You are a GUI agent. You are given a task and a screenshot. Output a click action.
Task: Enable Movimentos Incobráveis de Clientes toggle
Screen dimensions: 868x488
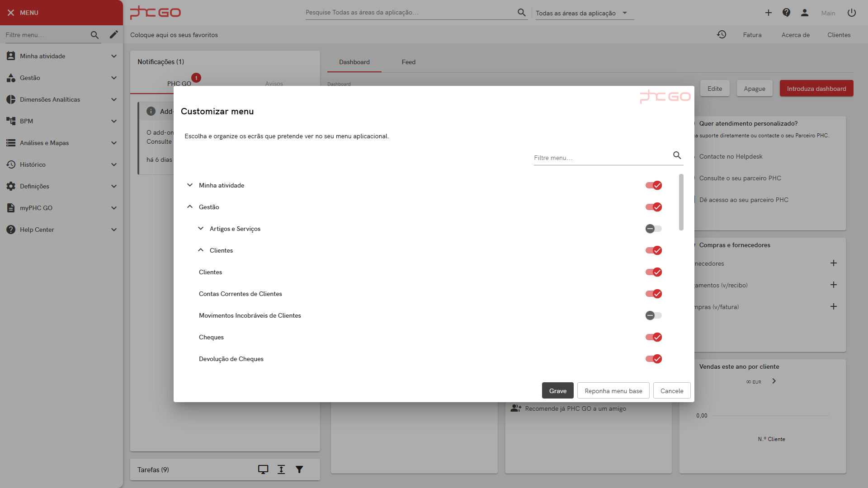(x=654, y=315)
